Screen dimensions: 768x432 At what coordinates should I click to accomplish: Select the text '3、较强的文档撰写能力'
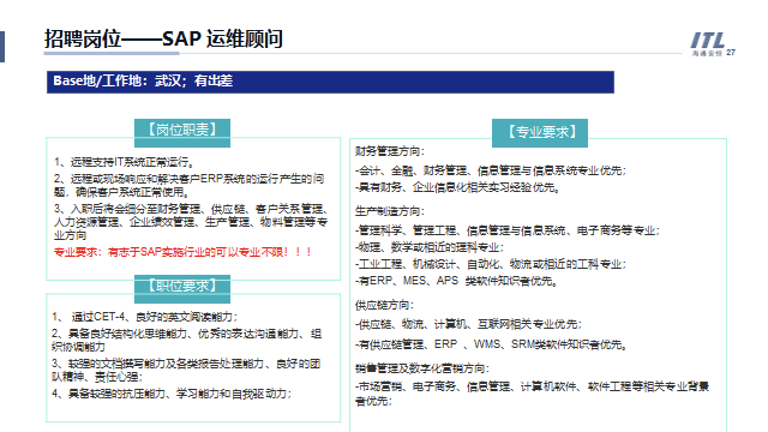pyautogui.click(x=186, y=370)
